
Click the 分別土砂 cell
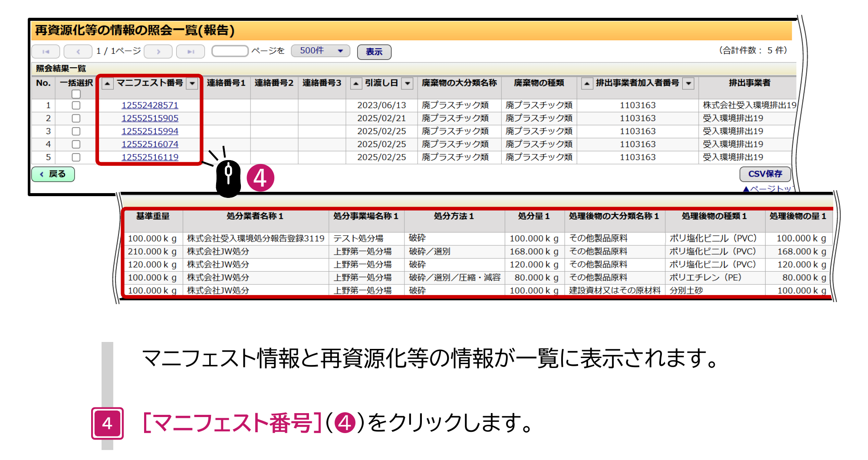[x=715, y=290]
